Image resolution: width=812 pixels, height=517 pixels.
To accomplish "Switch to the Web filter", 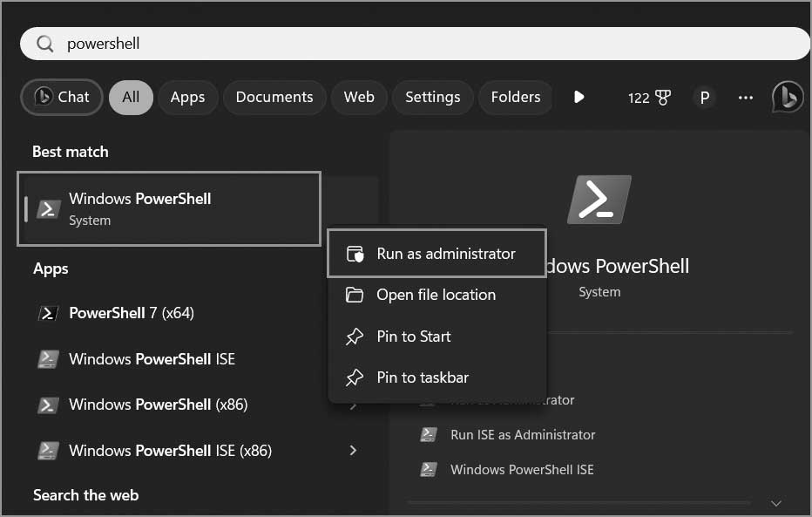I will coord(359,97).
